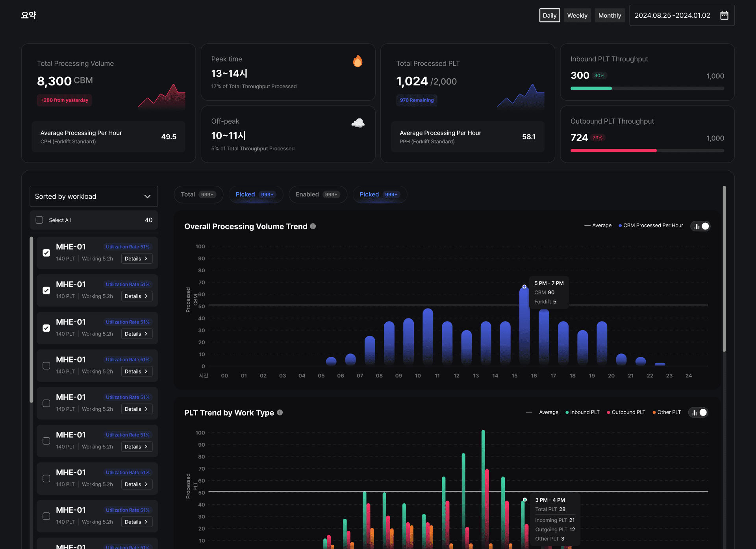Screen dimensions: 756x549
Task: Toggle the Select All checkbox
Action: (39, 220)
